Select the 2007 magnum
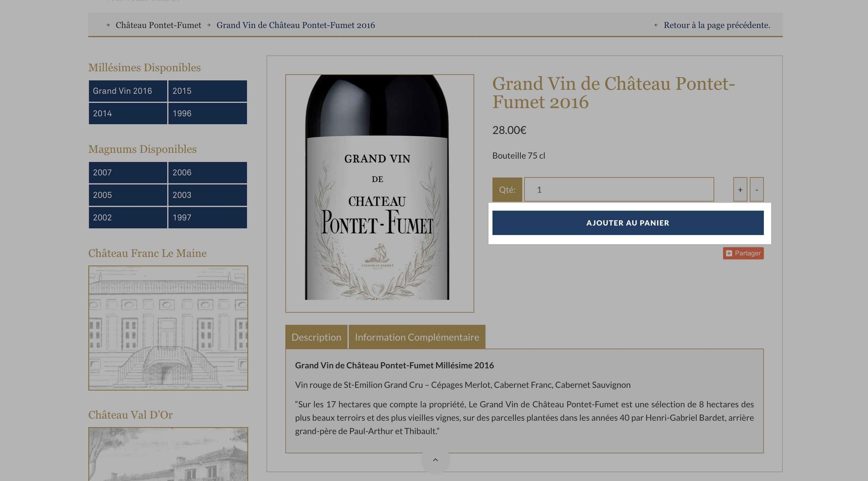Viewport: 868px width, 481px height. [x=128, y=172]
